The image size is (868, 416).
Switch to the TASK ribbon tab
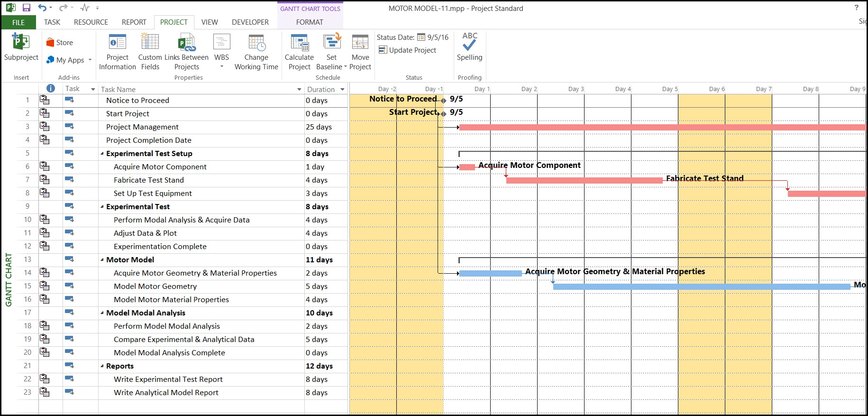(x=52, y=22)
